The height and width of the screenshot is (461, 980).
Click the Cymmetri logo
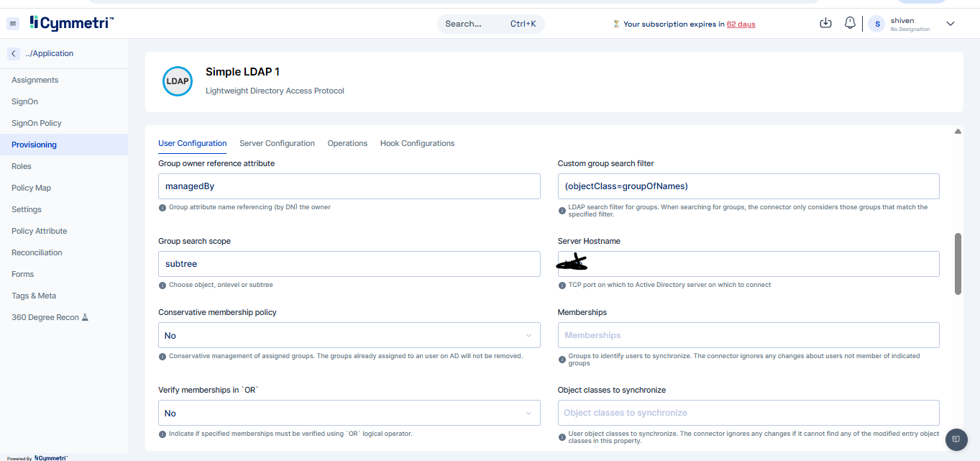[x=72, y=24]
